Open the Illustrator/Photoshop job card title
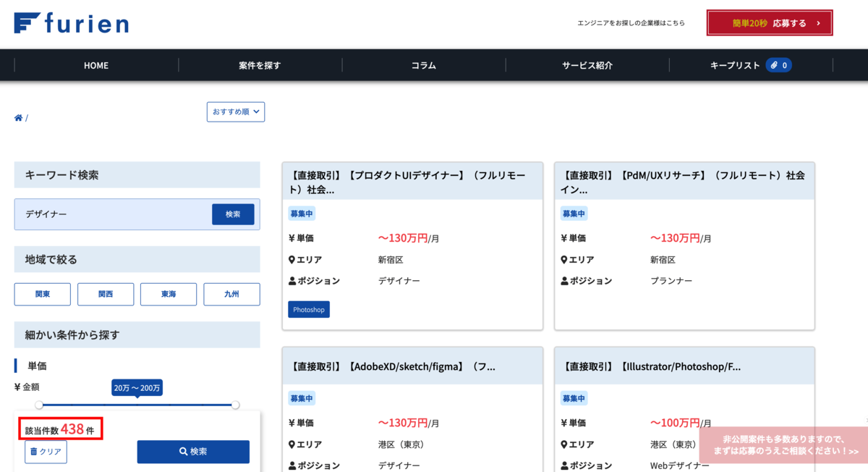Image resolution: width=868 pixels, height=472 pixels. (x=650, y=366)
